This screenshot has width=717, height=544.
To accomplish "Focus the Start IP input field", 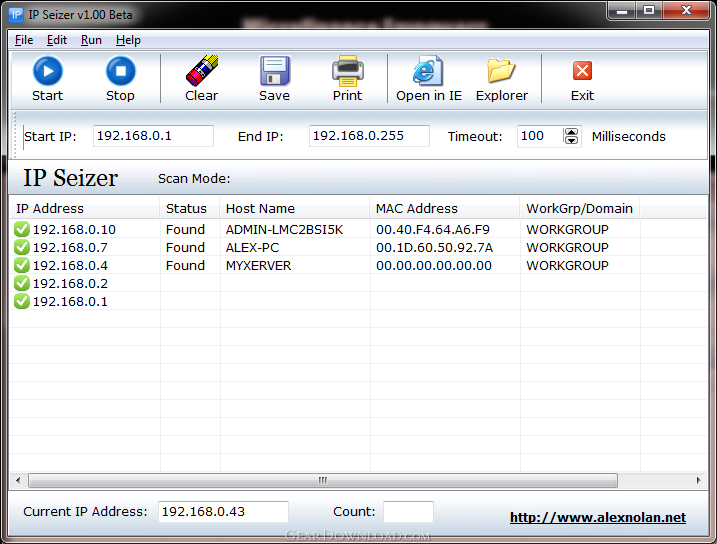I will 153,136.
